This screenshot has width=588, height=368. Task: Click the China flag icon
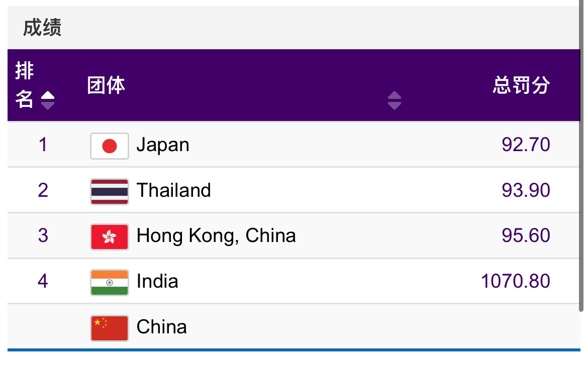[110, 328]
